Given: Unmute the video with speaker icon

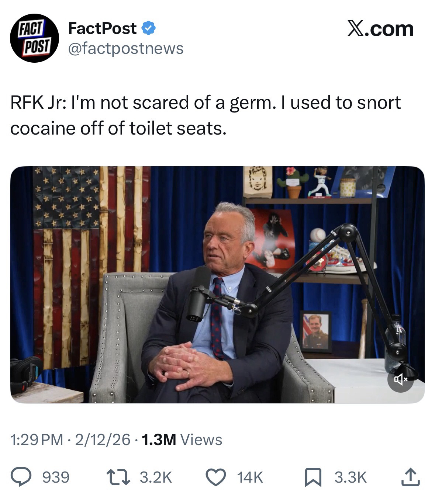Looking at the screenshot, I should pos(400,379).
